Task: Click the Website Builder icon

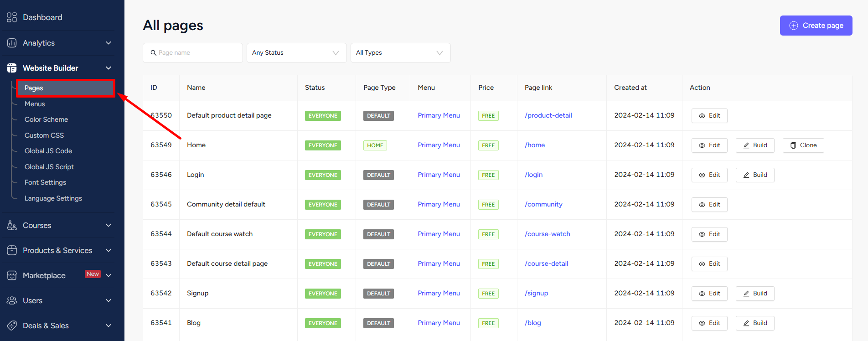Action: [x=12, y=68]
